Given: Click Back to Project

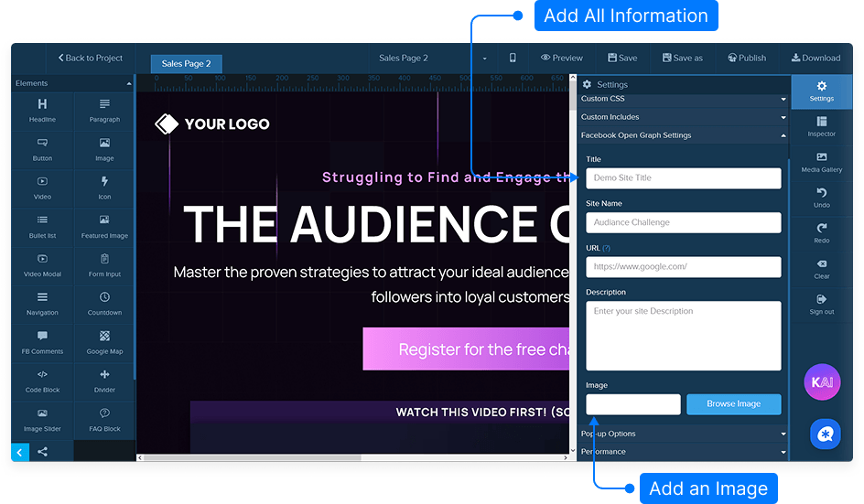Looking at the screenshot, I should [90, 58].
